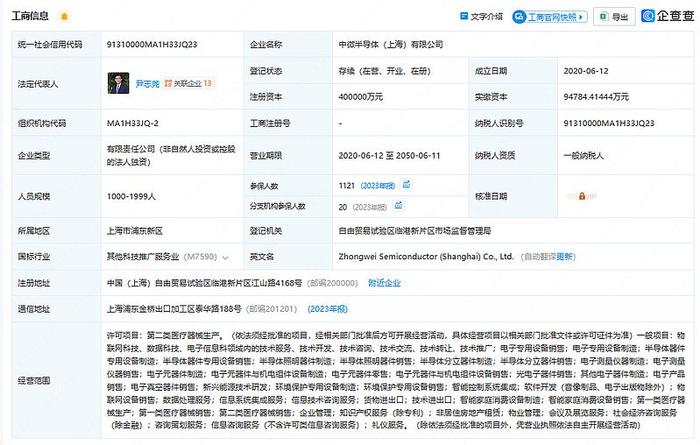This screenshot has width=700, height=445.
Task: Select establishment date 2020-06-12
Action: pyautogui.click(x=586, y=71)
